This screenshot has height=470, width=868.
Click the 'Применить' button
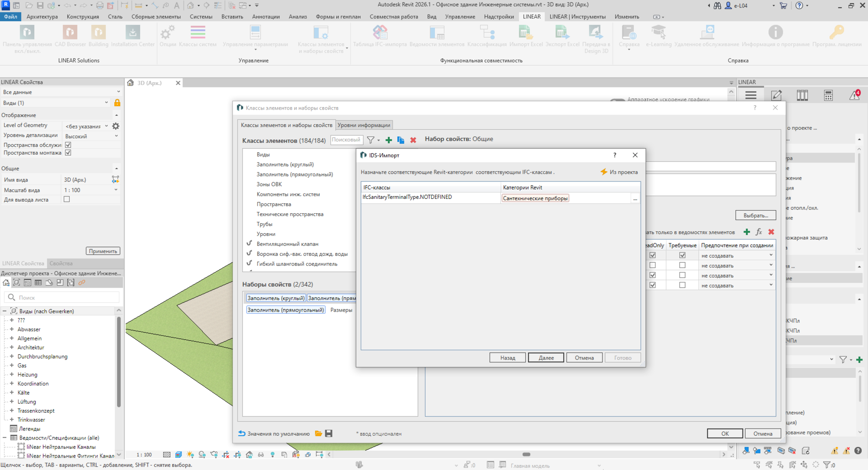pyautogui.click(x=103, y=251)
